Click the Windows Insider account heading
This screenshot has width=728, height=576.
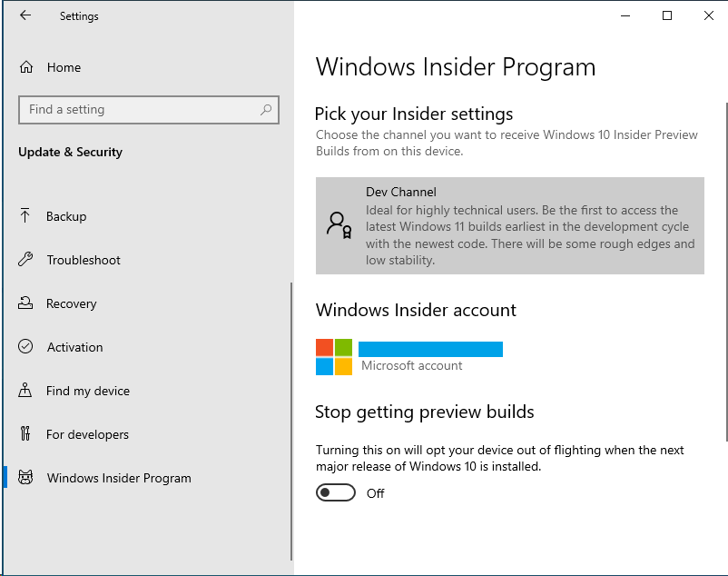416,310
